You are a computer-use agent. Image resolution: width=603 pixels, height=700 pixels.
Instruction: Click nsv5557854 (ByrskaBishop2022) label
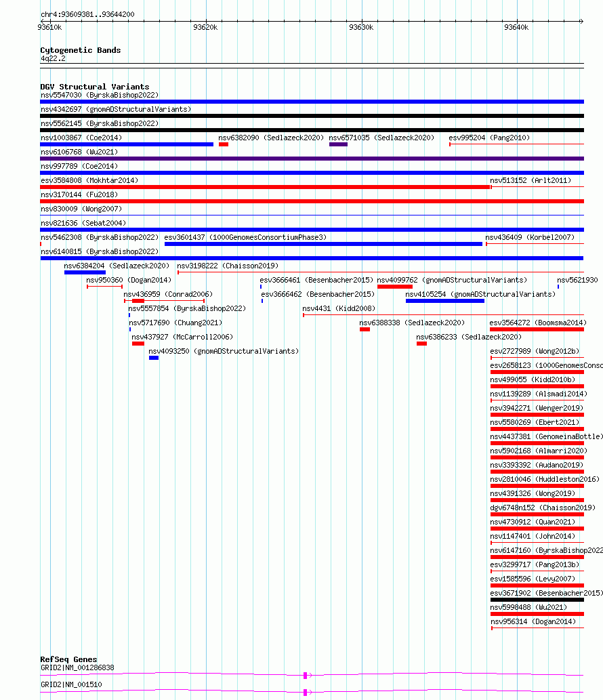pyautogui.click(x=187, y=310)
